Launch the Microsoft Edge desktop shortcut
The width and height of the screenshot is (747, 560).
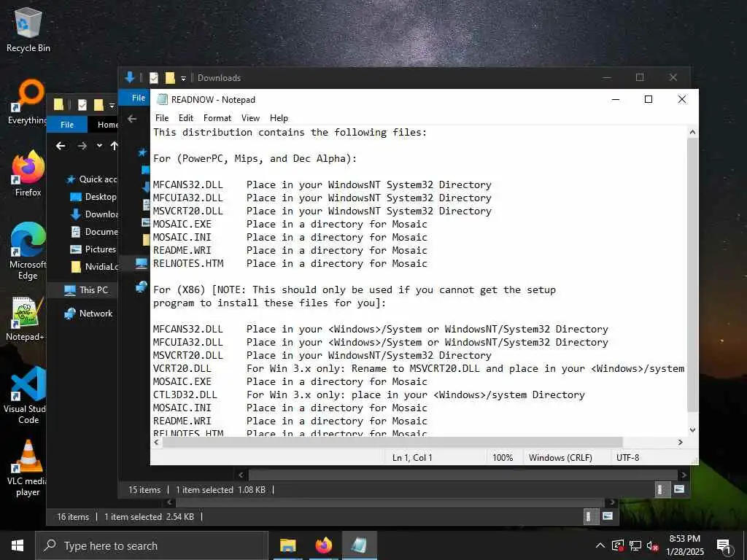tap(28, 252)
